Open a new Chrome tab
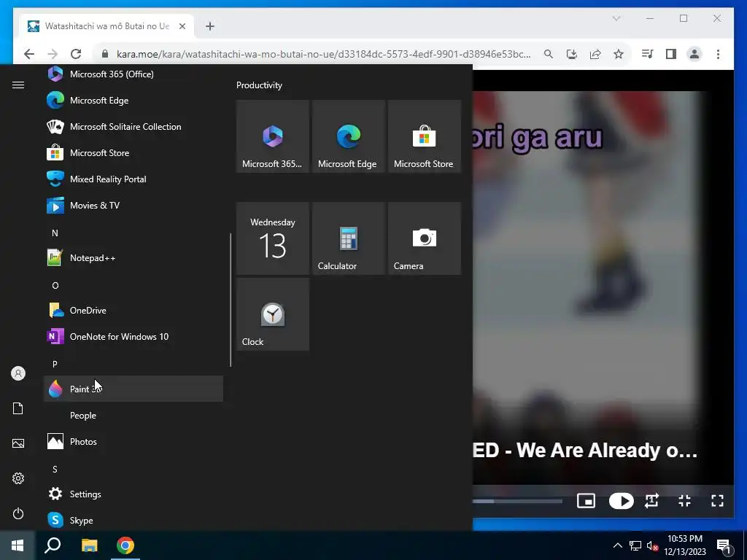The image size is (747, 560). [x=210, y=26]
